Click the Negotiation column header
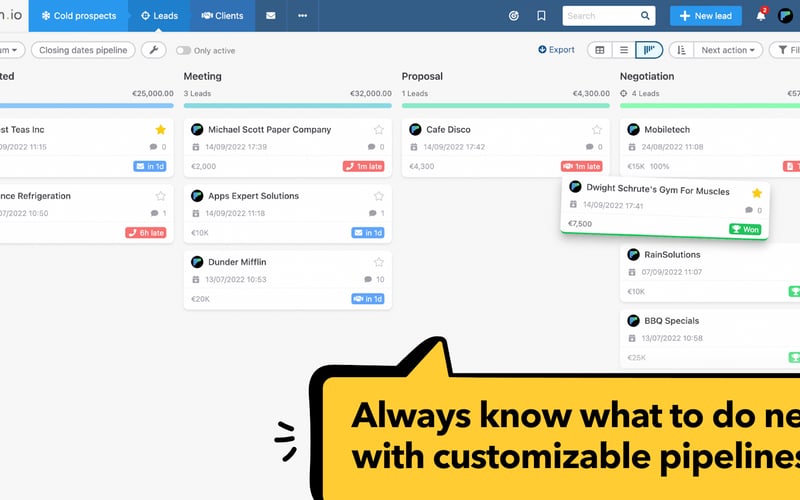The height and width of the screenshot is (500, 800). click(647, 76)
